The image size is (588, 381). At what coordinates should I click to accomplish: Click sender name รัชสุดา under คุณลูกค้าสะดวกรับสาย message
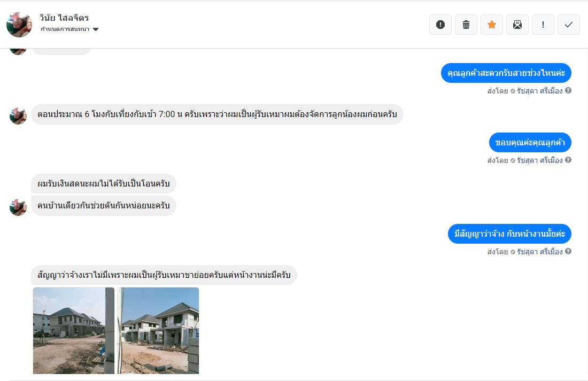click(x=540, y=91)
